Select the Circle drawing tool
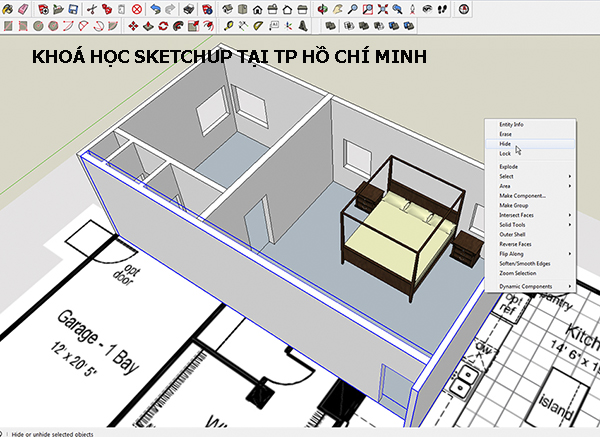The width and height of the screenshot is (600, 437). point(38,26)
